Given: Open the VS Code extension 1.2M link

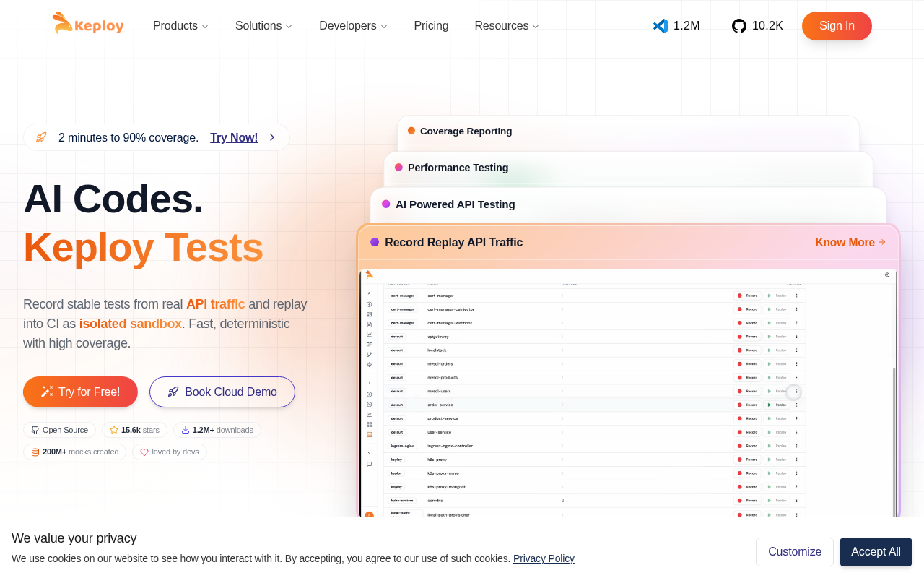Looking at the screenshot, I should pos(676,26).
